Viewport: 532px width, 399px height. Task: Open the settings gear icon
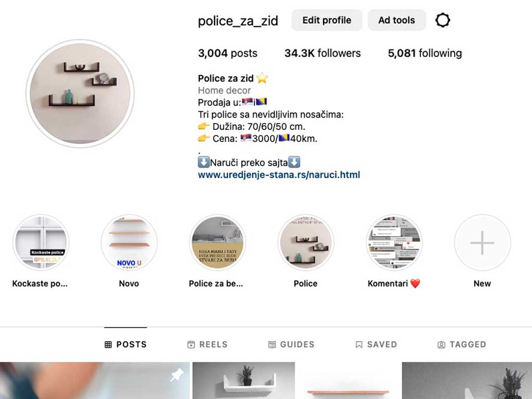443,20
